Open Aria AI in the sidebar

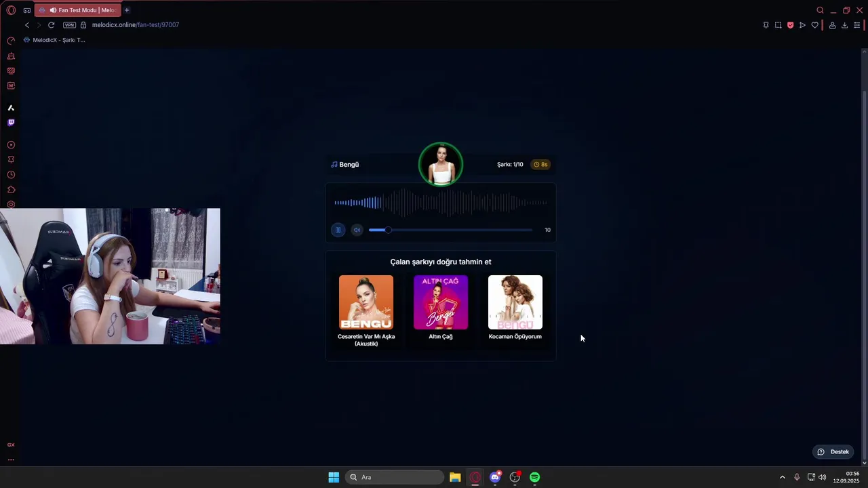[11, 108]
